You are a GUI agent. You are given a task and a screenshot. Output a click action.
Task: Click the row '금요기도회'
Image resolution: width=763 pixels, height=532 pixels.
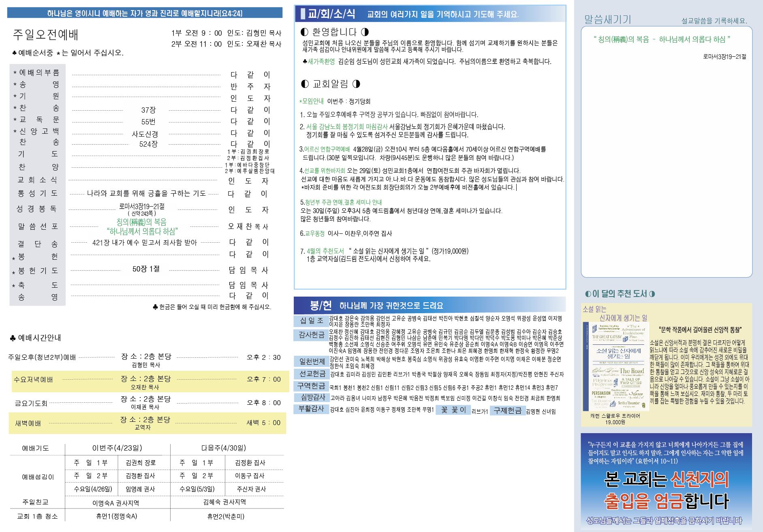148,403
